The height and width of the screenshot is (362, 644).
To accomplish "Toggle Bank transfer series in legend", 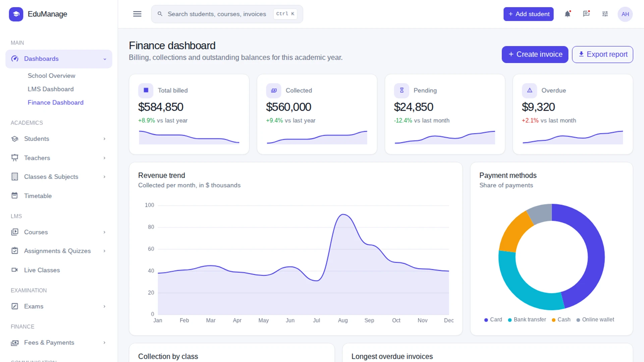I will [527, 320].
